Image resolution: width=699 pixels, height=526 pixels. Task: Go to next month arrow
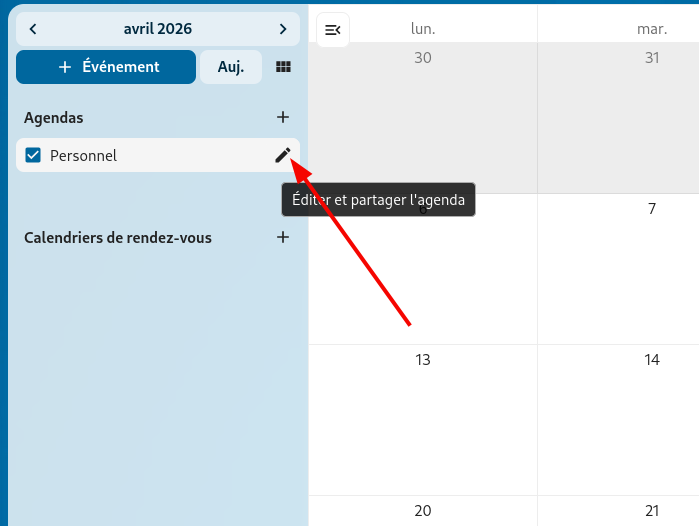tap(283, 29)
